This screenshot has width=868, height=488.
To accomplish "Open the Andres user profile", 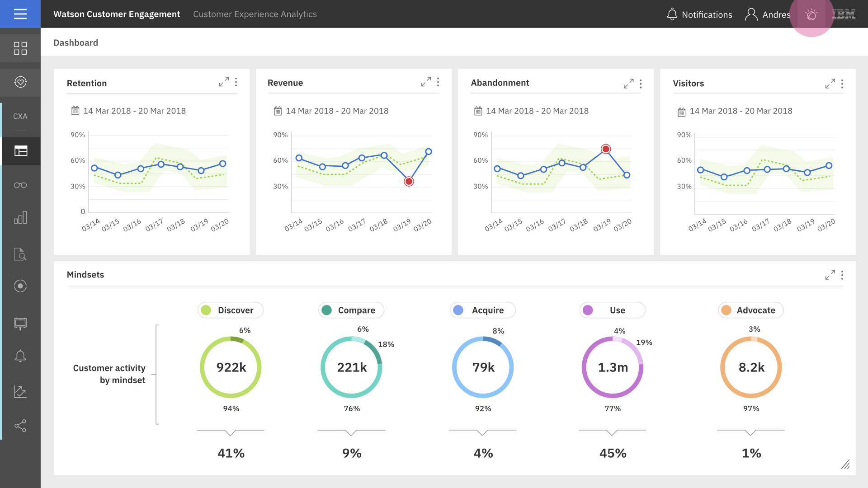I will [768, 14].
